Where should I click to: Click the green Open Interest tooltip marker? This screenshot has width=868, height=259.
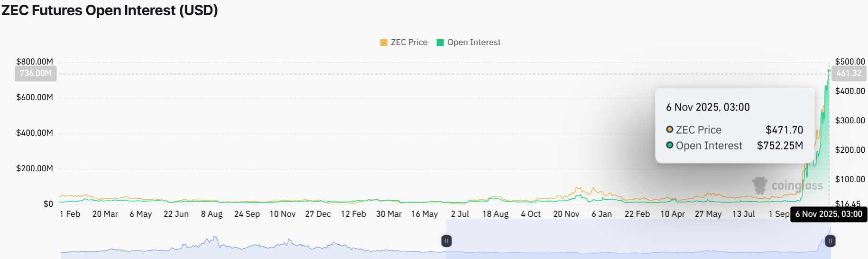coord(670,145)
